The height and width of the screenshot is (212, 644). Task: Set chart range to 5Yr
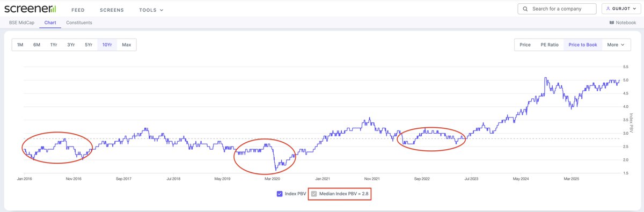click(88, 45)
